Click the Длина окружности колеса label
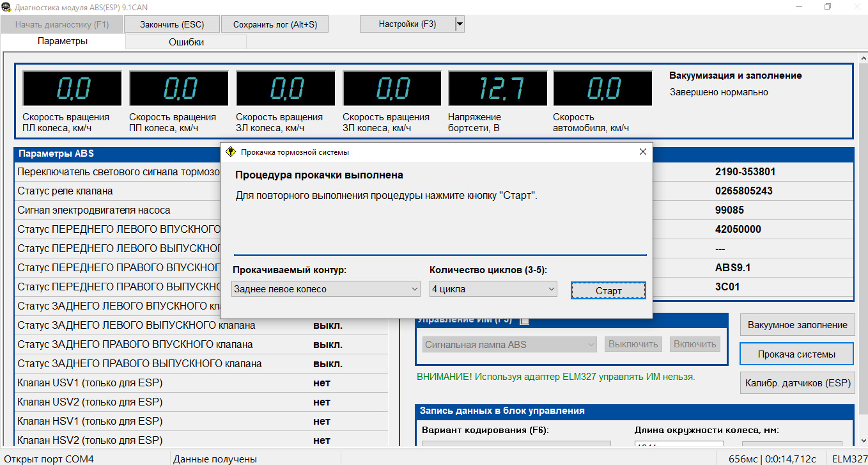This screenshot has width=868, height=465. tap(707, 430)
